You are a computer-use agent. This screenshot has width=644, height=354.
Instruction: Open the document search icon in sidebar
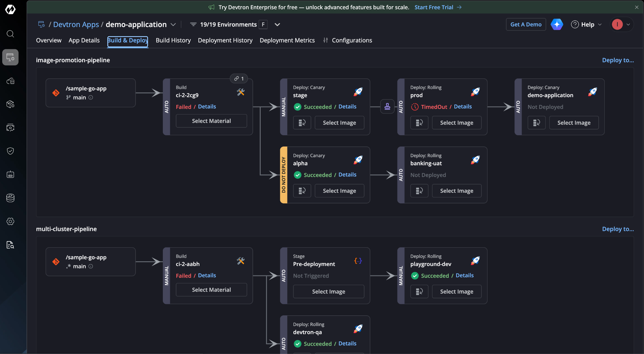(x=10, y=245)
